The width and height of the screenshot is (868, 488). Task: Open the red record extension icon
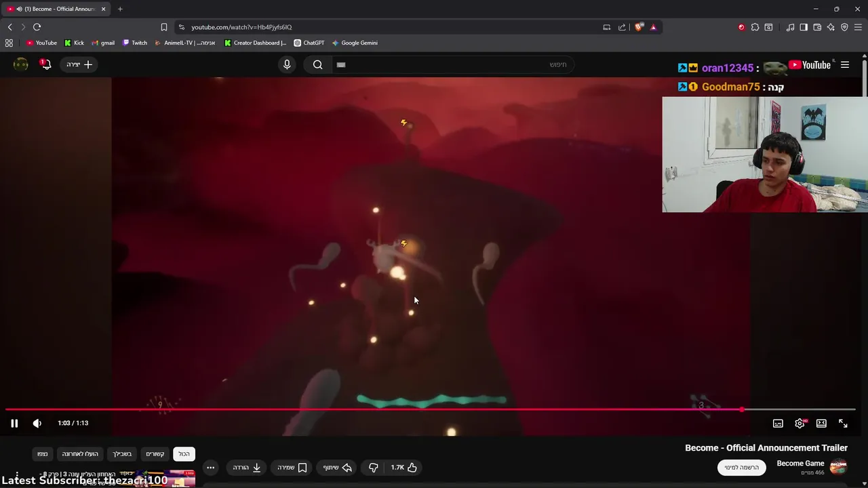pyautogui.click(x=741, y=27)
